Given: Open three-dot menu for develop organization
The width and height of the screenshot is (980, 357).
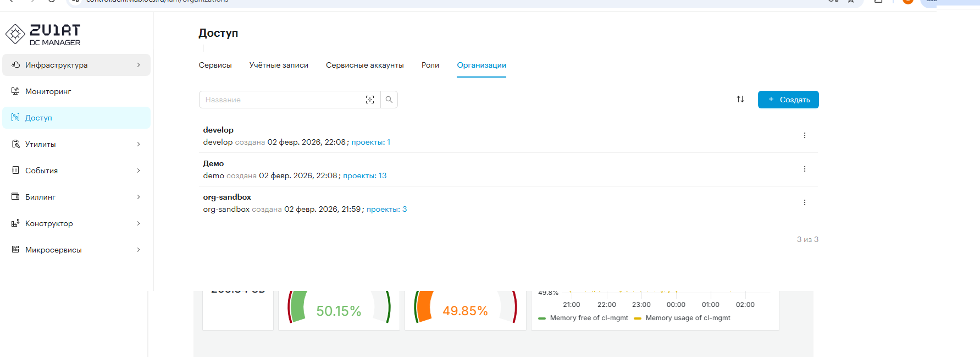Looking at the screenshot, I should coord(805,135).
